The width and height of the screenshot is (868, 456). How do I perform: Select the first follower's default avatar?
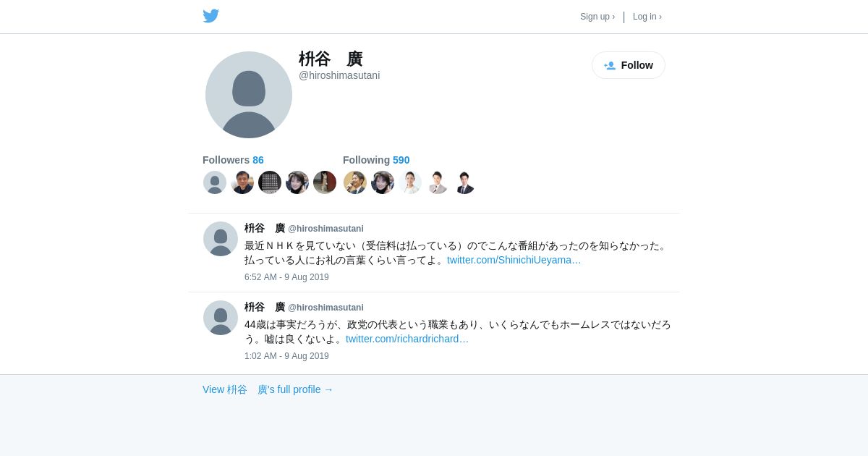pos(215,182)
